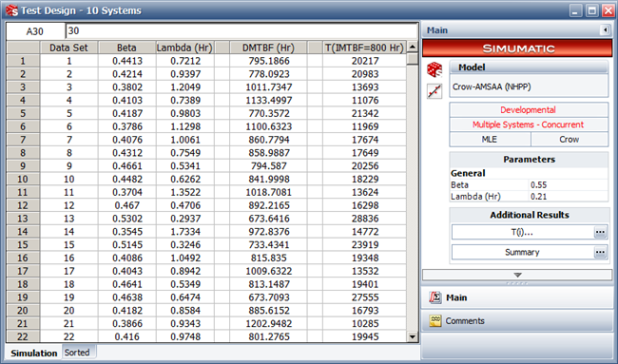Click the Crow-AMSAA (NHPP) model name
The height and width of the screenshot is (364, 618).
coord(492,86)
